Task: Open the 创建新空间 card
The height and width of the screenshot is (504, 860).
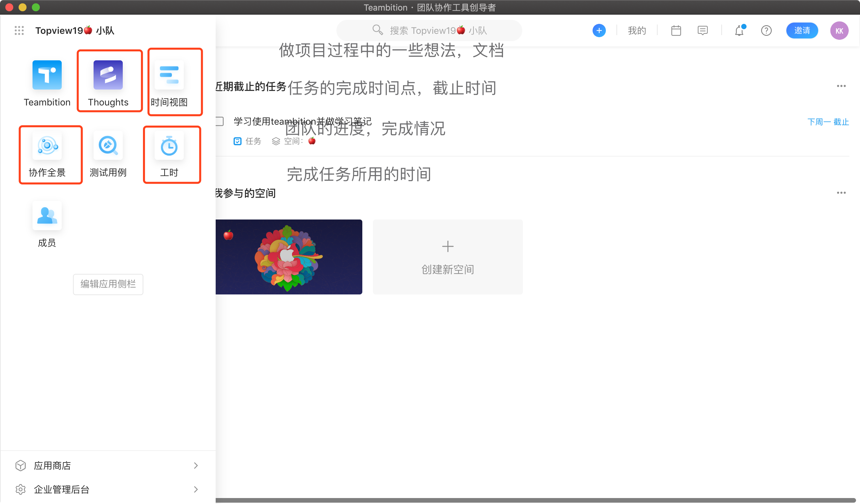Action: 447,257
